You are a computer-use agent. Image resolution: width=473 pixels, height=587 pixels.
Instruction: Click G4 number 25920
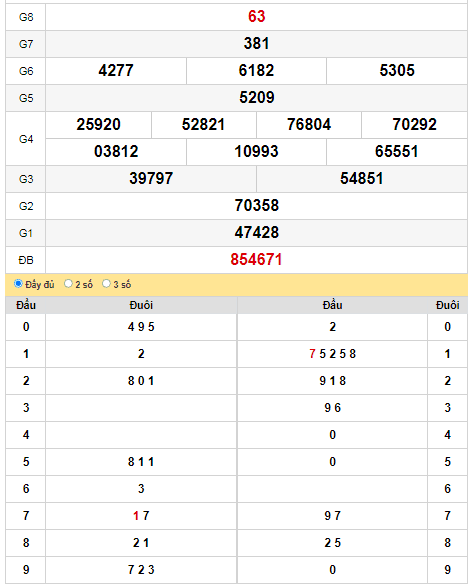(98, 124)
